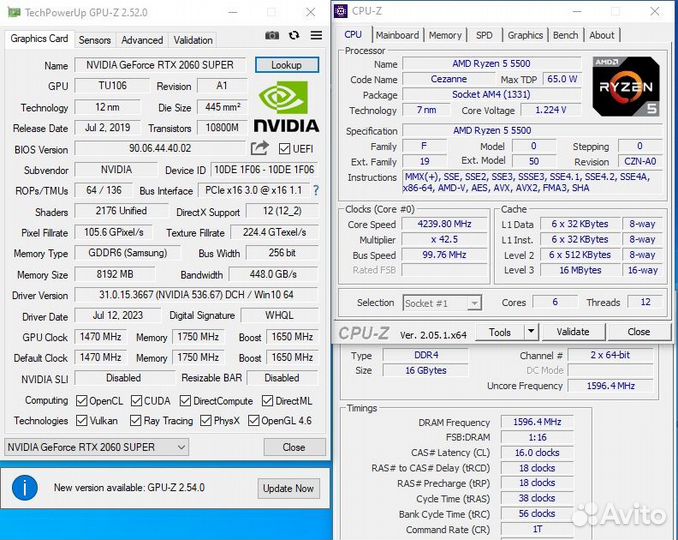Toggle the DirectML checkbox
The height and width of the screenshot is (540, 678).
point(267,401)
